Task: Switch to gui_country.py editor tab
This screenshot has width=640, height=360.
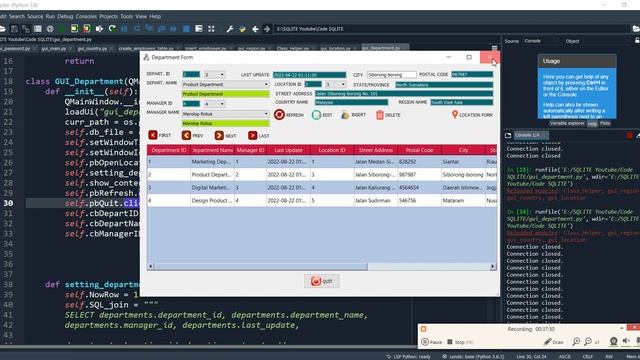Action: coord(92,48)
